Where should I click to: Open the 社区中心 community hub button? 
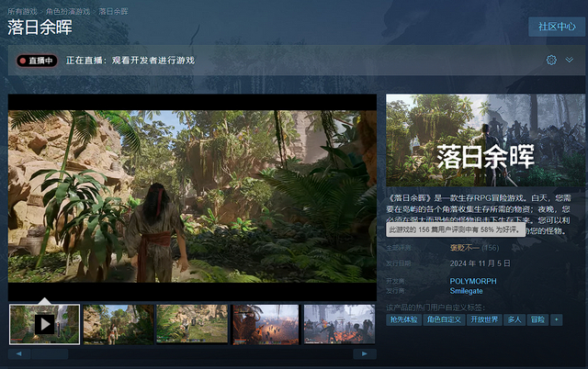[557, 27]
